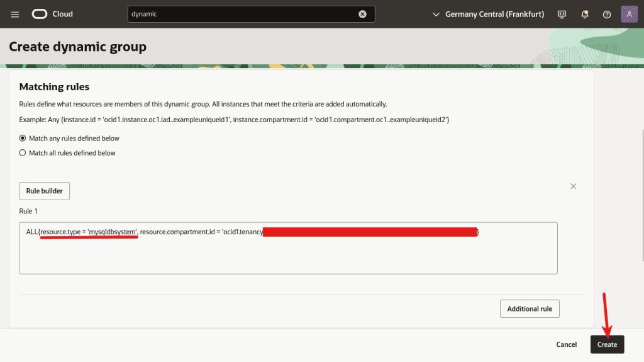Open the hamburger navigation menu

point(15,14)
